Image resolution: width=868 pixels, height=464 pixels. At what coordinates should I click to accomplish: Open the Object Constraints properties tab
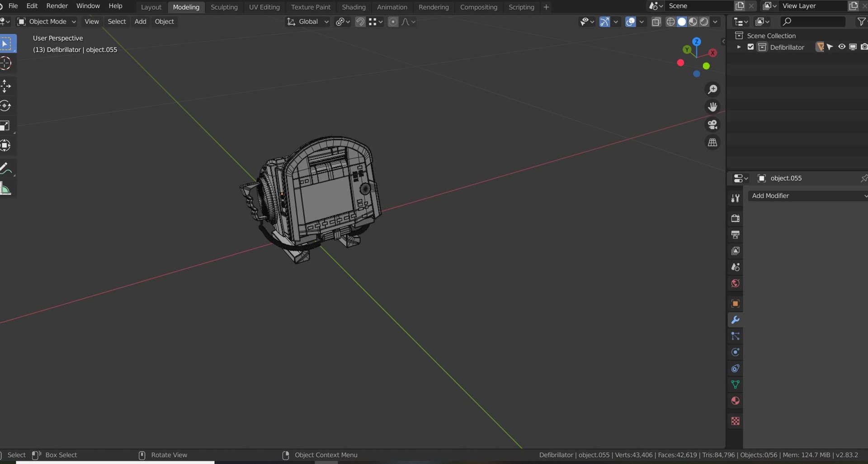[x=735, y=369]
